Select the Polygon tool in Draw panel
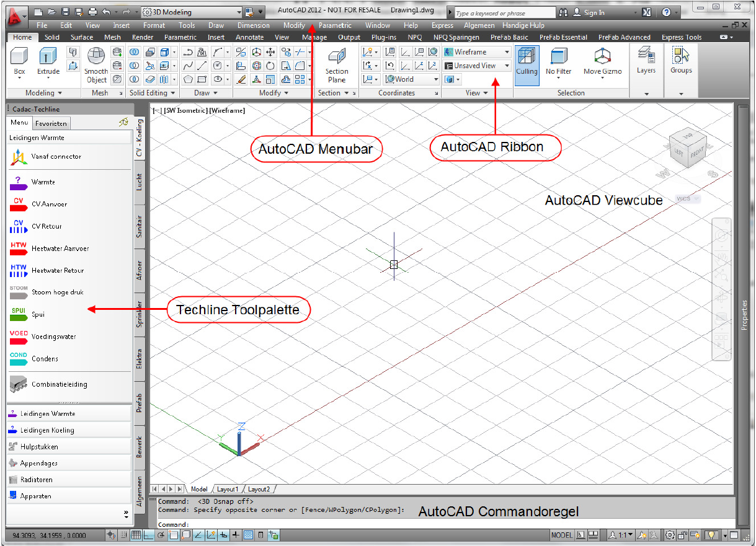 tap(189, 79)
